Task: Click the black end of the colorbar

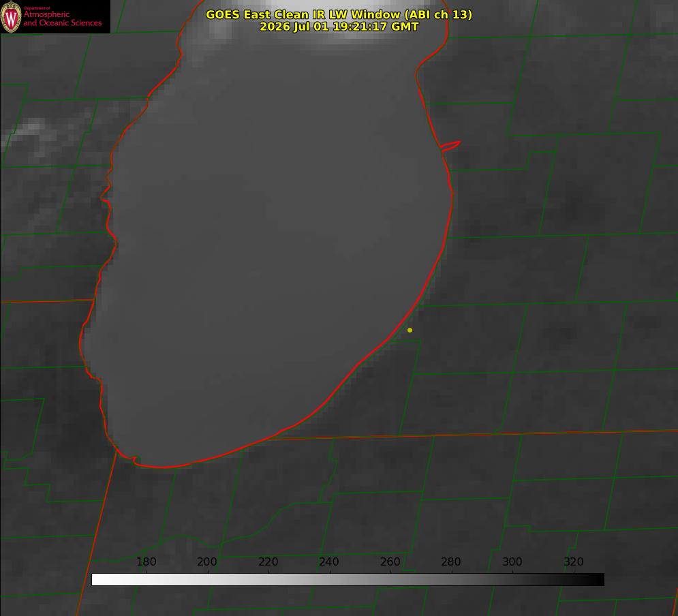Action: click(x=596, y=580)
